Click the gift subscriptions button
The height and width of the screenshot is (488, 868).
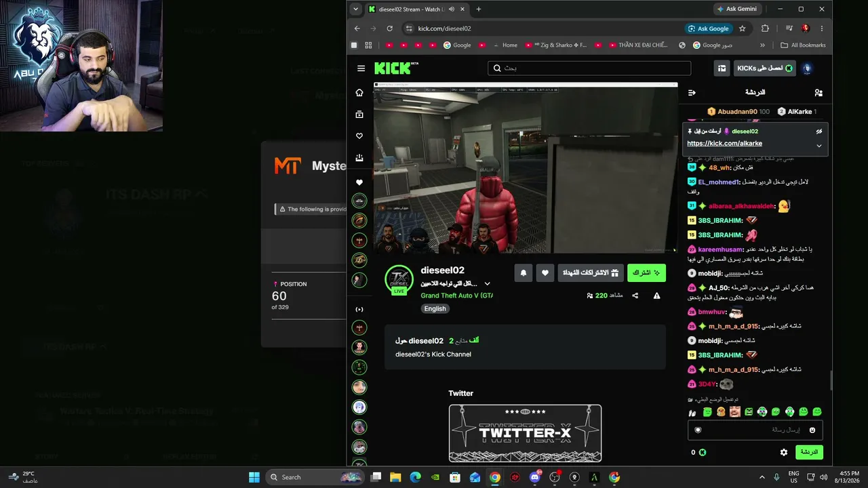pyautogui.click(x=591, y=272)
